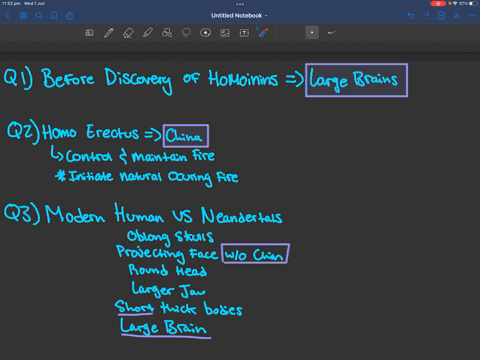Open the search magnifier
This screenshot has height=360, width=480.
pos(39,16)
